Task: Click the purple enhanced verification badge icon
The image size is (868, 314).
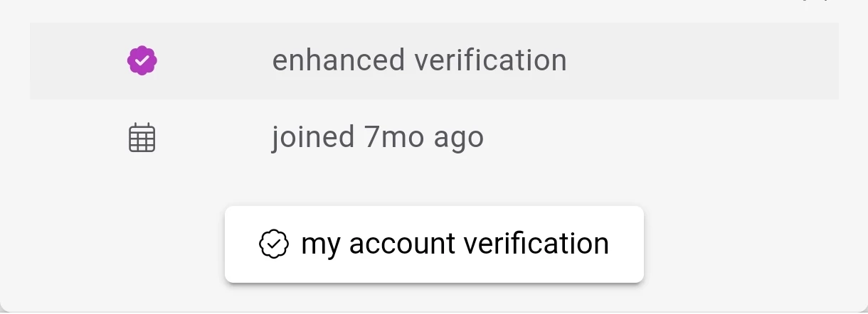Action: tap(142, 61)
